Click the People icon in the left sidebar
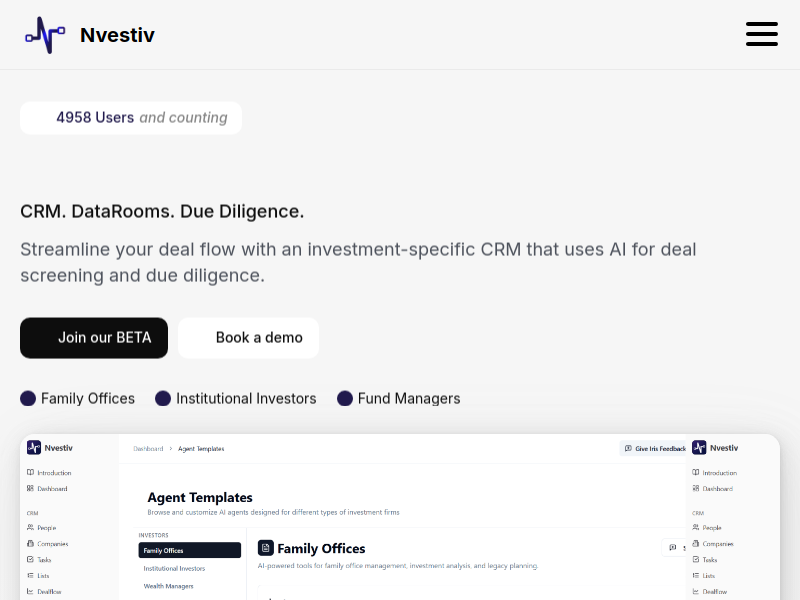Viewport: 800px width, 600px height. pyautogui.click(x=31, y=528)
